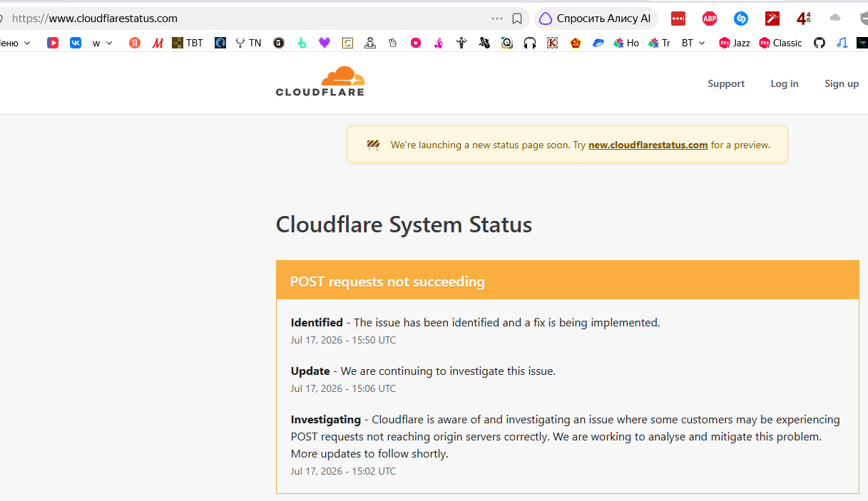Click the Спросить Алису AI button
Screen dimensions: 868x501
click(x=596, y=19)
